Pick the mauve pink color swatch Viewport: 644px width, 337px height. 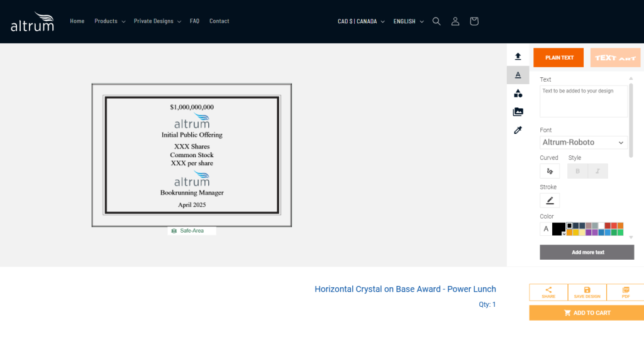tap(589, 226)
